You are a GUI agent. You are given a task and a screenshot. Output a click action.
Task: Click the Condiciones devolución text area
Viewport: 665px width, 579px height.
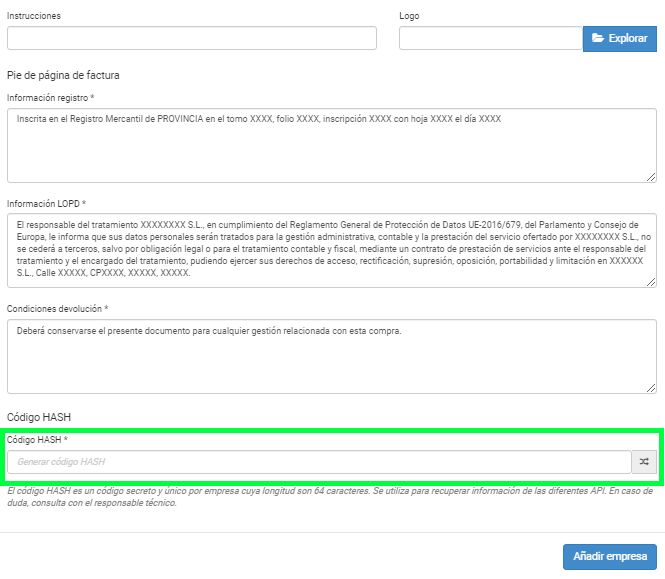click(x=332, y=356)
